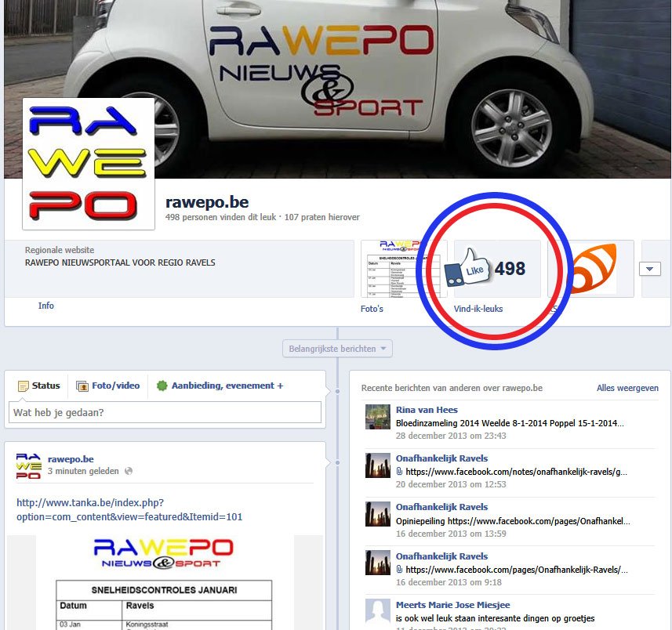Click the Foto/video photo icon
The width and height of the screenshot is (672, 630).
(x=82, y=386)
